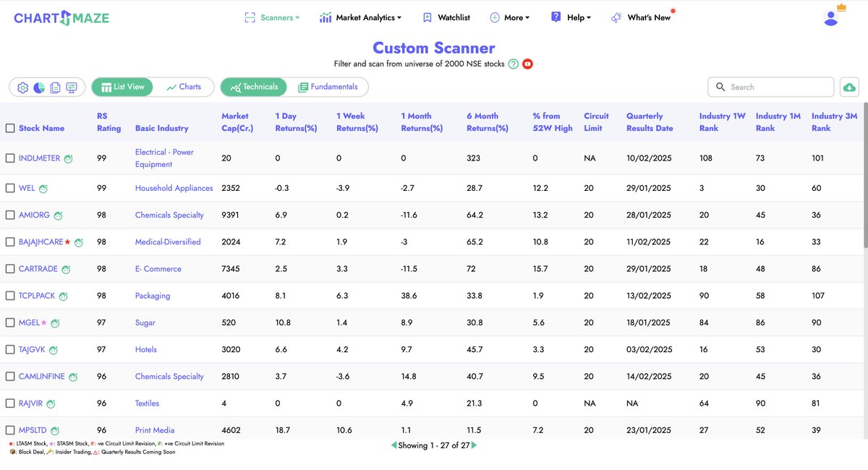Tick the TAJGVK row checkbox
868x470 pixels.
click(x=10, y=349)
